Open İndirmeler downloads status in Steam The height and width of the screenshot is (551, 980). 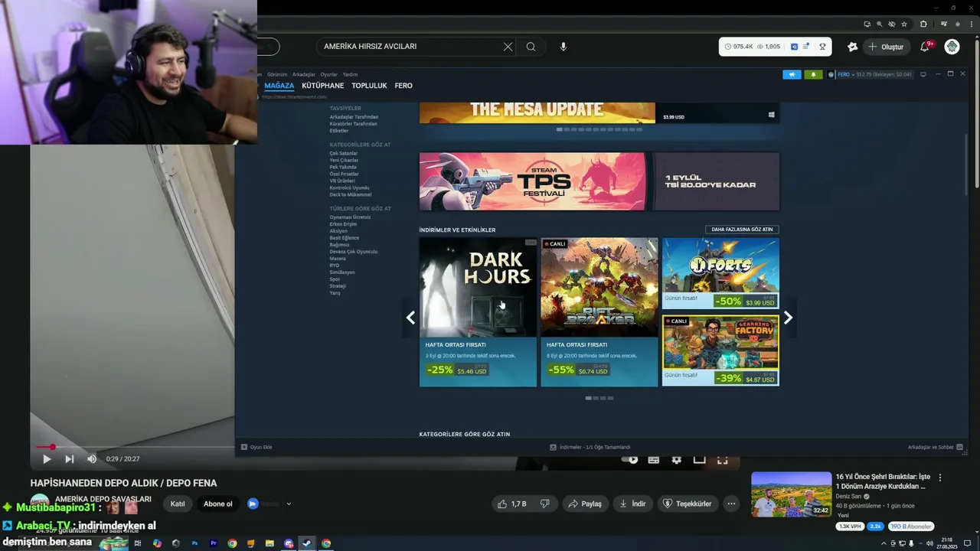[590, 447]
